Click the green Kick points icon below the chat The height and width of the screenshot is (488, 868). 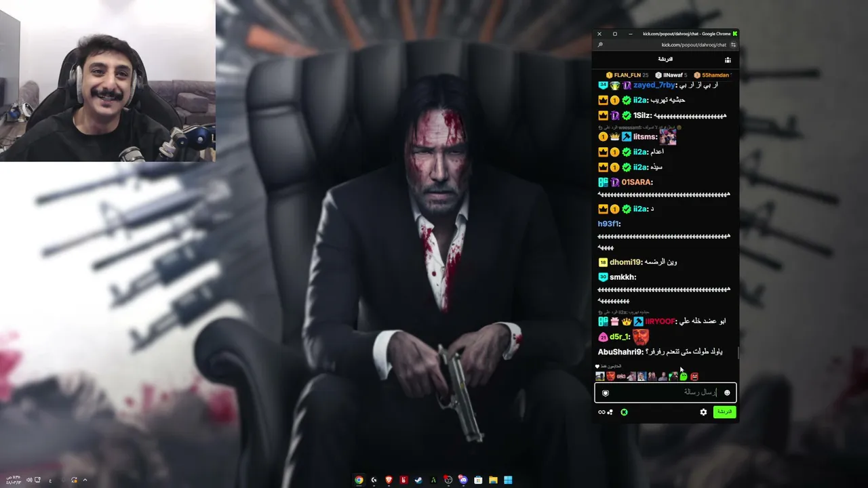(624, 412)
